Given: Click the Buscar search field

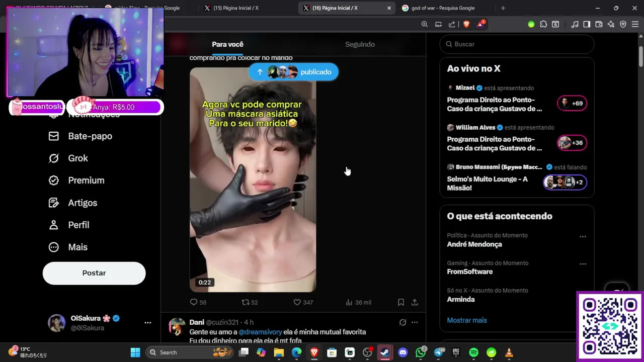Looking at the screenshot, I should [517, 44].
